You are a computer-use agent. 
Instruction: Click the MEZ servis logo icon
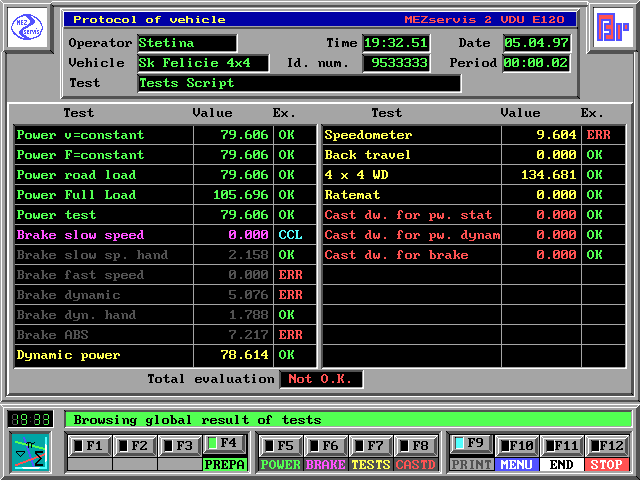(27, 27)
